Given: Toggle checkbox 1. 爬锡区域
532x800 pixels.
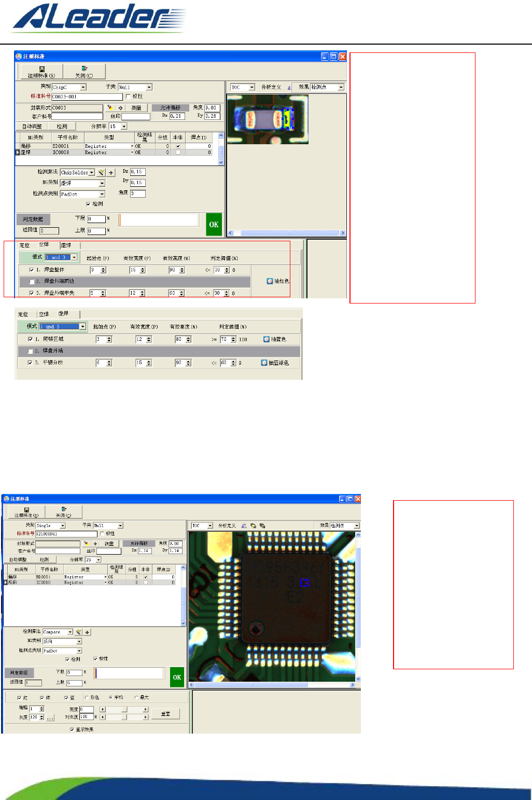Looking at the screenshot, I should [x=30, y=339].
